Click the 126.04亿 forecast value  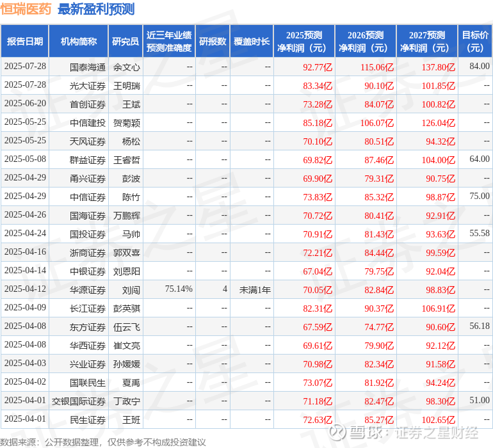point(439,123)
